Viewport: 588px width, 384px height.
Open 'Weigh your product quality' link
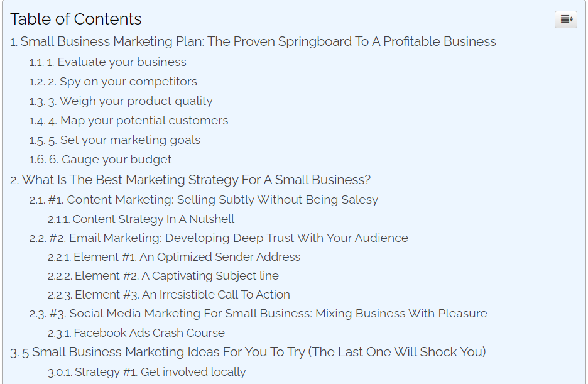(x=121, y=101)
